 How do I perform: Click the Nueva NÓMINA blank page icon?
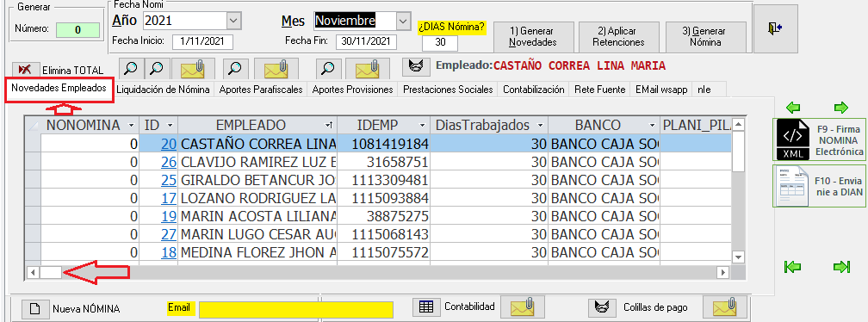[x=34, y=309]
